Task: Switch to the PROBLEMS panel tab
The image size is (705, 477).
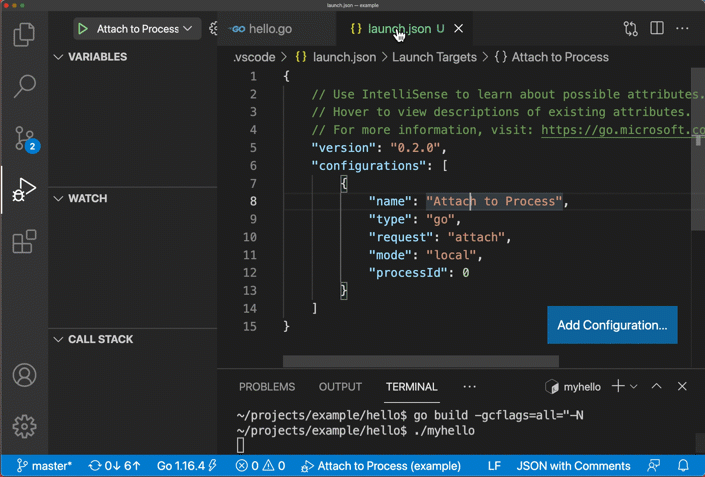Action: 267,386
